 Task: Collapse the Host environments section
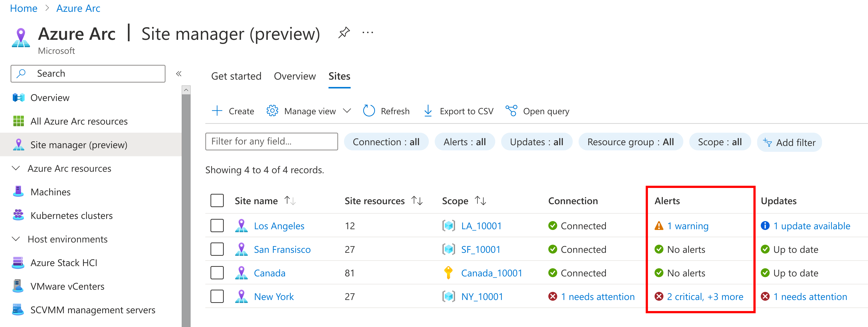(x=16, y=239)
